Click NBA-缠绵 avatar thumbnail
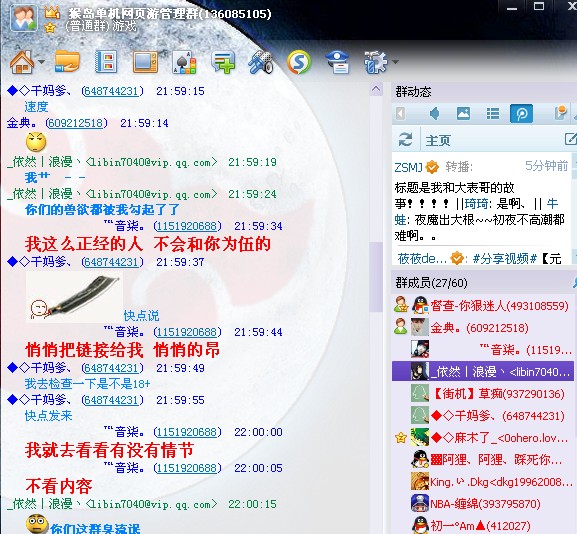577x534 pixels. click(x=420, y=503)
